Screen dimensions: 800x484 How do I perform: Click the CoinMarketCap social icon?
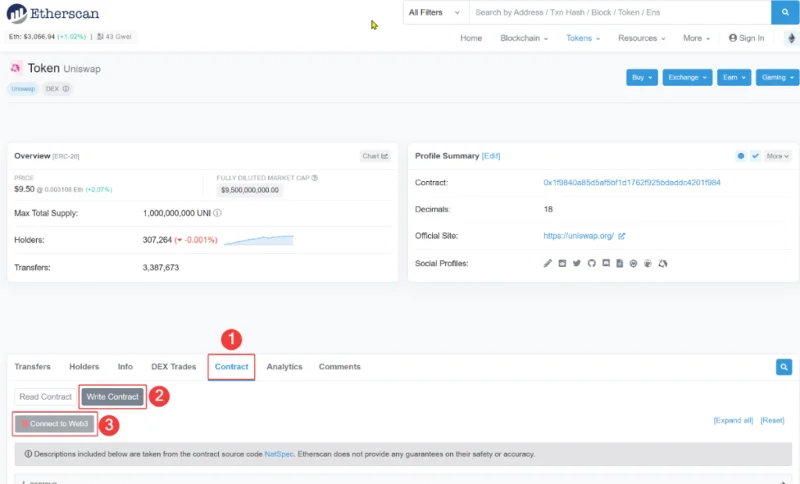(633, 264)
